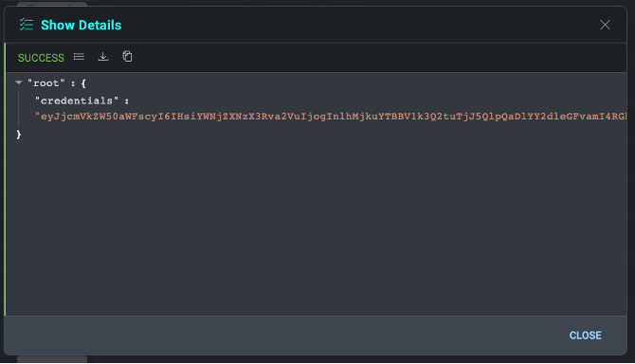The width and height of the screenshot is (635, 364).
Task: Click the toolbar area right of copy icon
Action: tap(376, 58)
